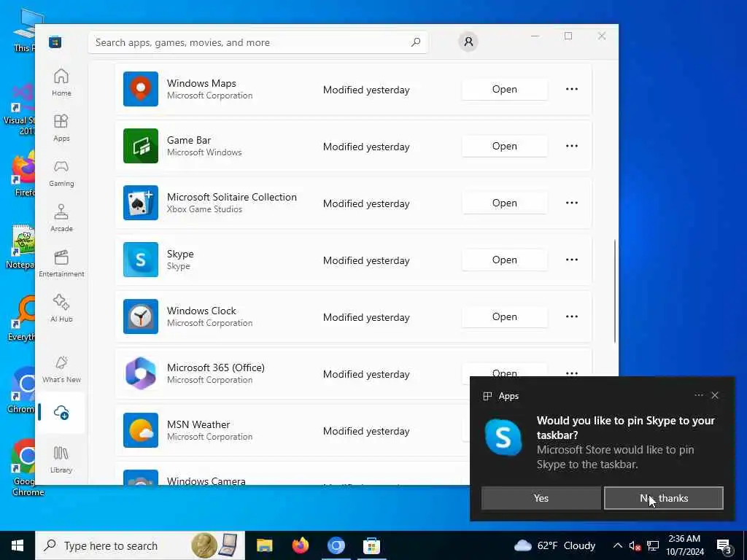Open Game Bar with its Open button

tap(505, 146)
